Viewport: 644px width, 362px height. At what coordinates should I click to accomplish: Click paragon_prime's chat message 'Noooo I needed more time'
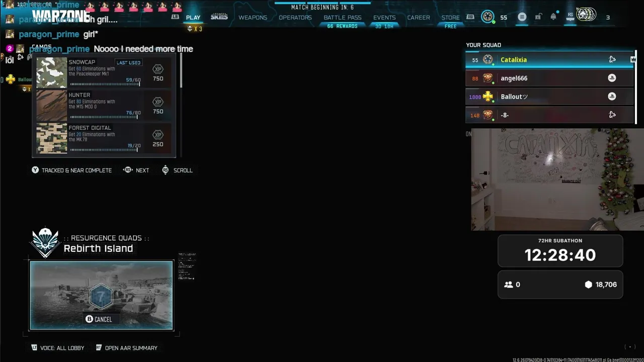click(x=143, y=49)
